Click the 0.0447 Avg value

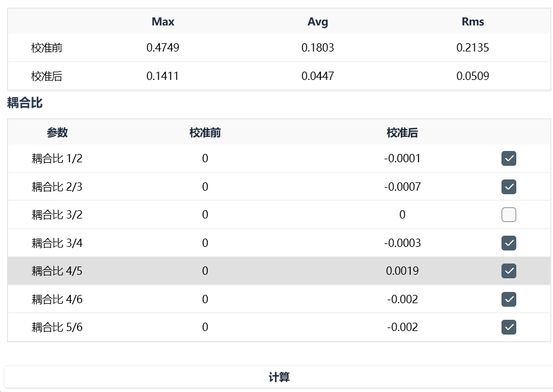(317, 76)
